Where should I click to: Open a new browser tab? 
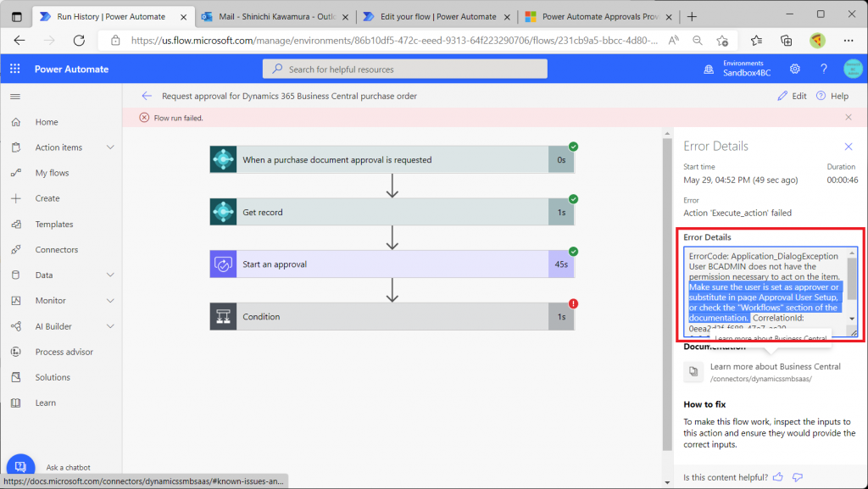692,17
